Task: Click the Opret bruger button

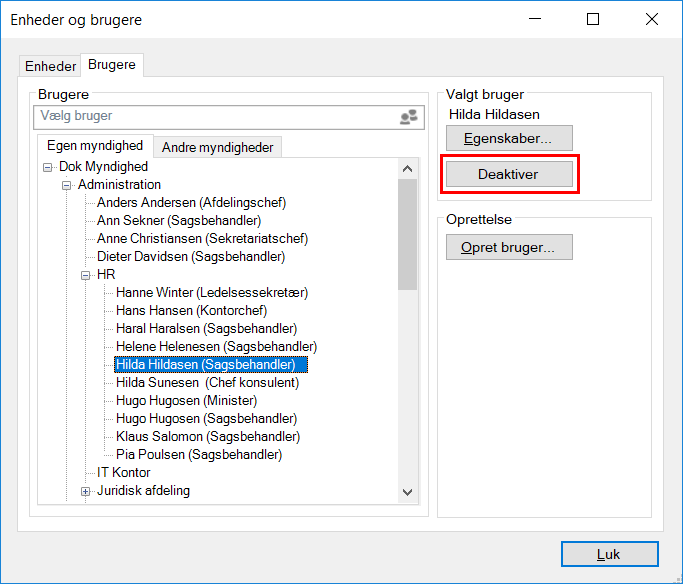Action: (509, 247)
